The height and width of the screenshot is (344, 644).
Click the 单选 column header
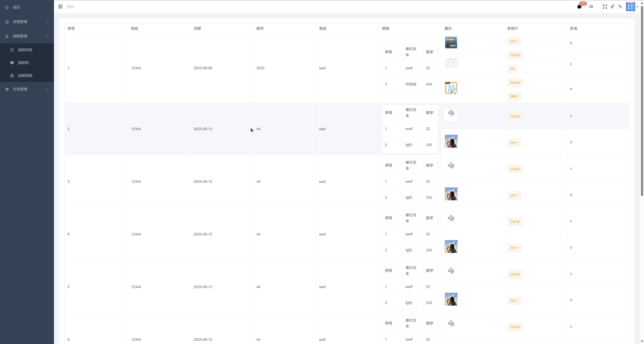click(323, 28)
